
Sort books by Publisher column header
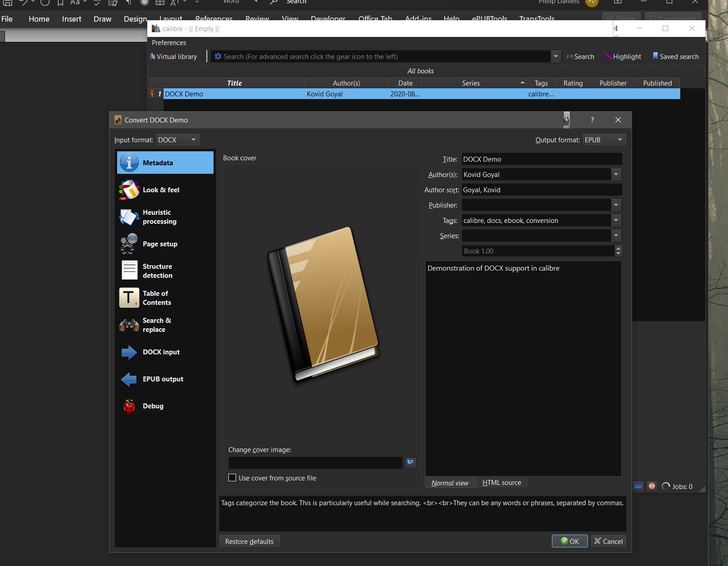point(613,83)
